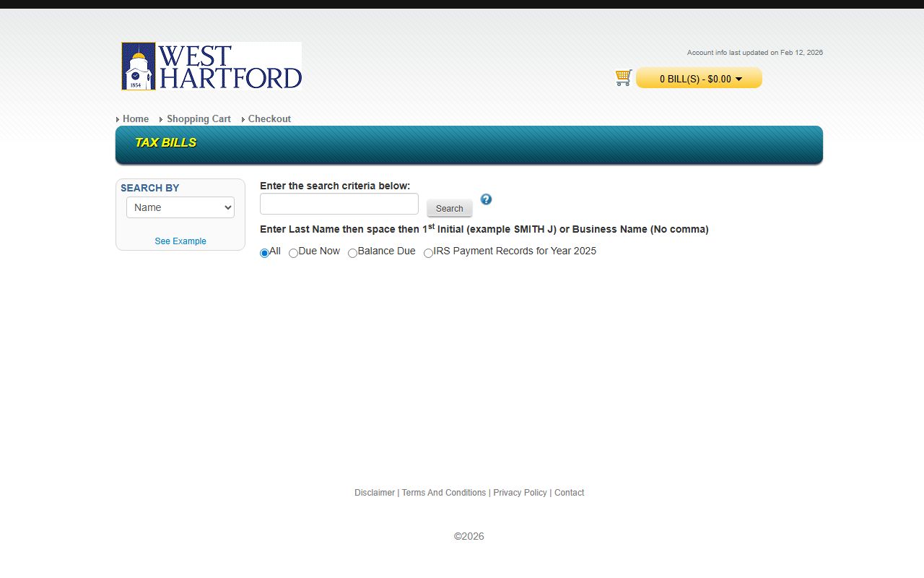The height and width of the screenshot is (578, 924).
Task: Open the blue help question mark icon
Action: (486, 199)
